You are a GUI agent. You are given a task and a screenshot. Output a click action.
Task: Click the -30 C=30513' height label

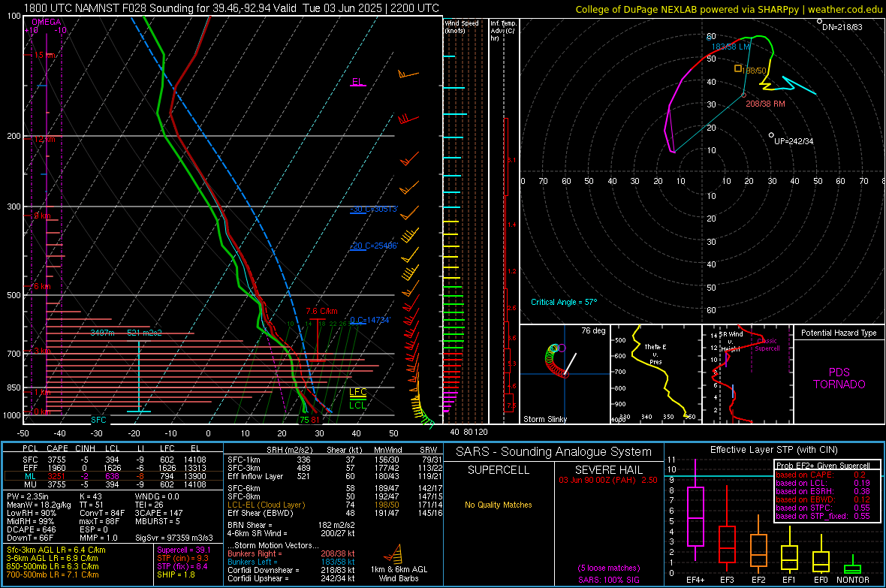[x=374, y=210]
